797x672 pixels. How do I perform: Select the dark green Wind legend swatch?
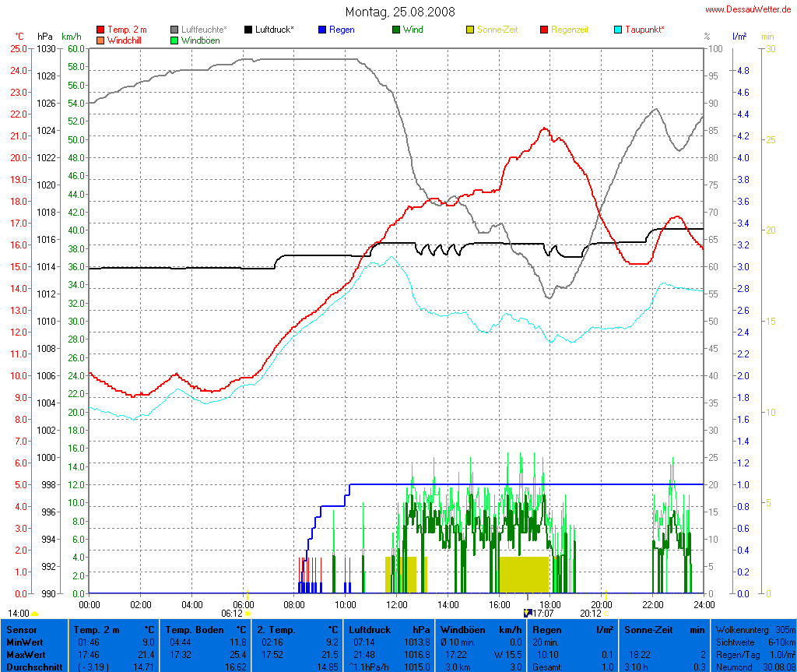[x=396, y=30]
